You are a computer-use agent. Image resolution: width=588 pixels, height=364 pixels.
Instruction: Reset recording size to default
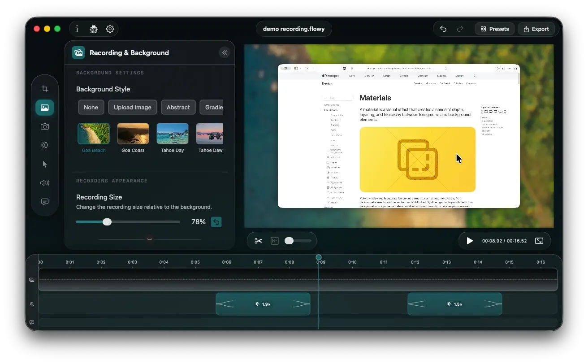216,222
